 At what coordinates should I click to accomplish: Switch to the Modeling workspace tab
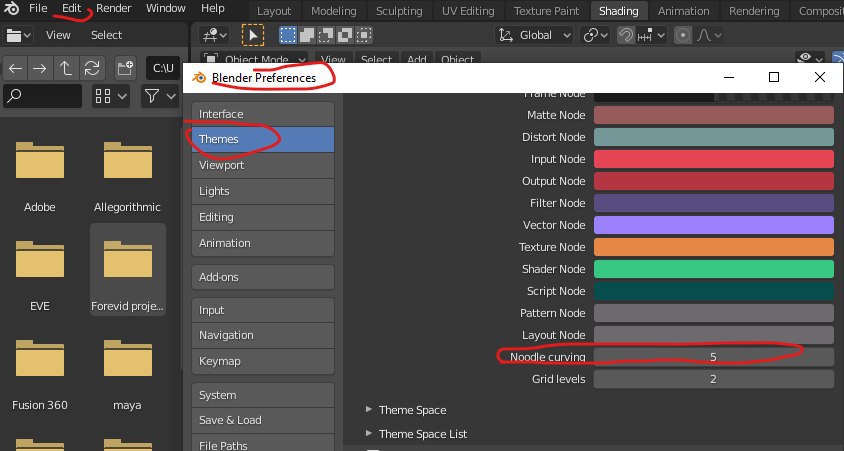click(x=334, y=11)
